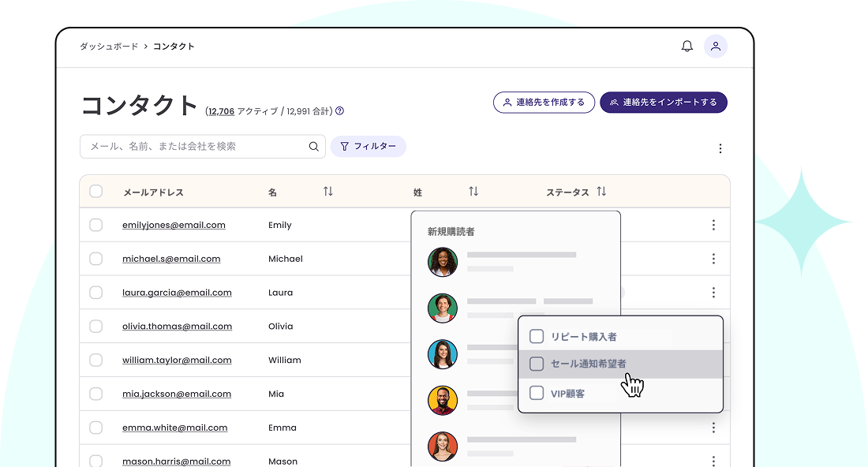Tick the セール通知希望者 checkbox
The image size is (868, 467).
[x=537, y=364]
